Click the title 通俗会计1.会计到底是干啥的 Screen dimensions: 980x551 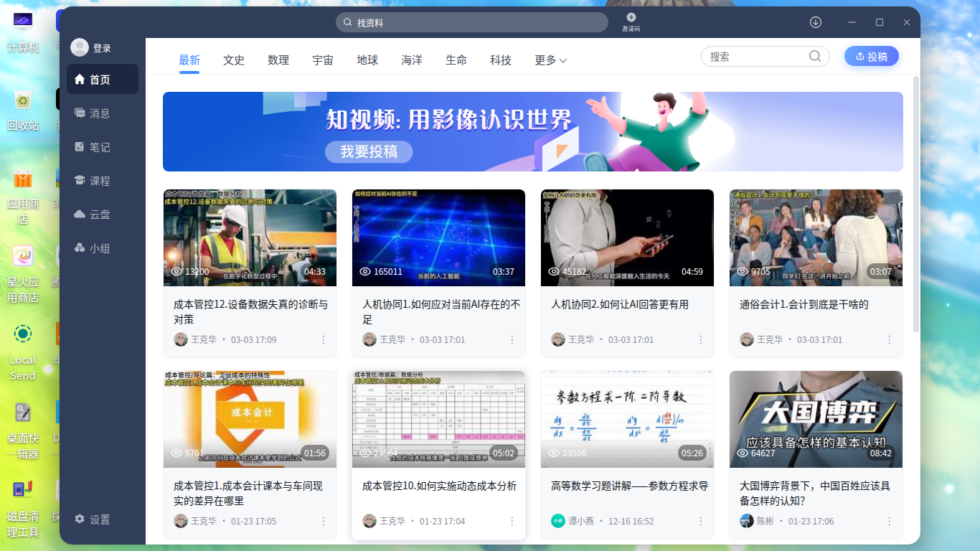804,304
